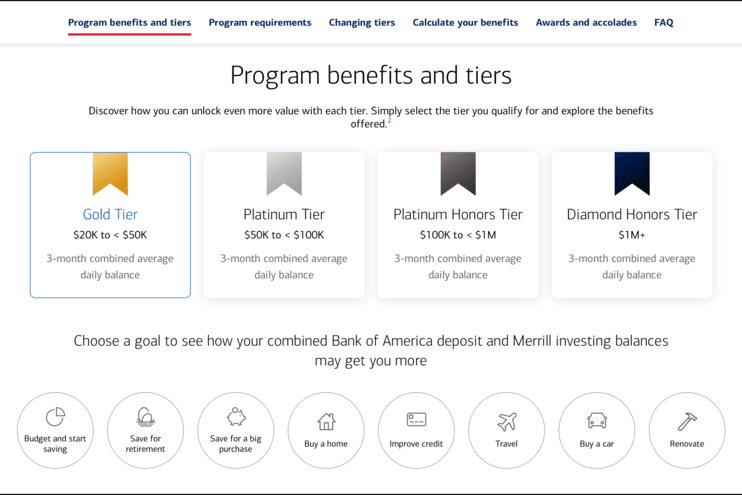
Task: Click the piggy bank Save for big purchase icon
Action: (236, 417)
